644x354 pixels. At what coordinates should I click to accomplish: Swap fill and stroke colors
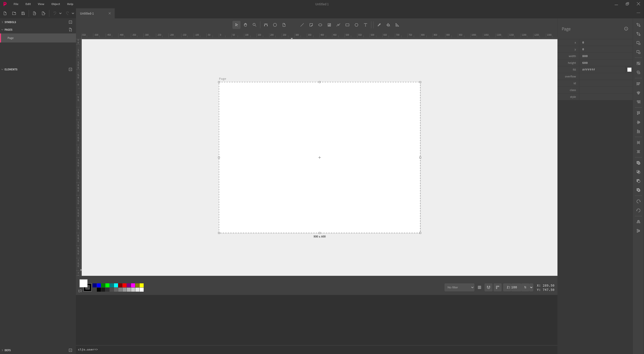click(80, 291)
